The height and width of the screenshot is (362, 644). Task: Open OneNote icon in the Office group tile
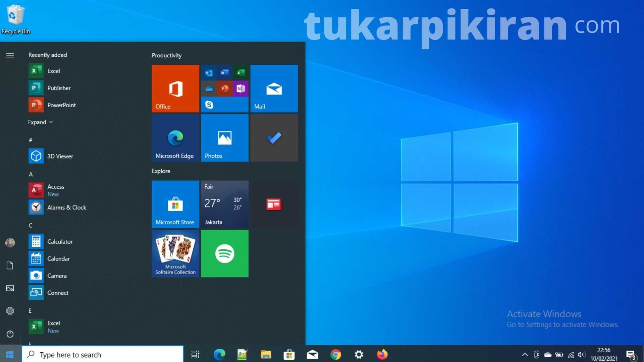click(240, 88)
